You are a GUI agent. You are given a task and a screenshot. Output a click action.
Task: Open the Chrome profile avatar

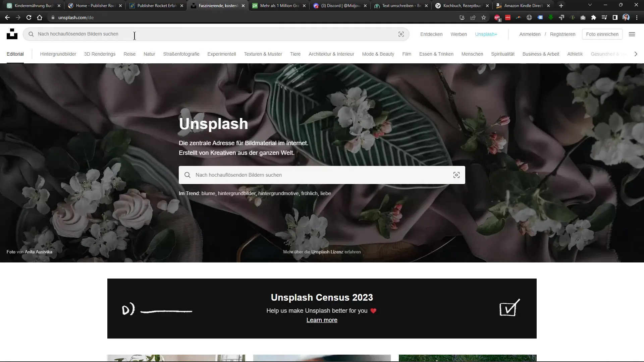[x=626, y=17]
